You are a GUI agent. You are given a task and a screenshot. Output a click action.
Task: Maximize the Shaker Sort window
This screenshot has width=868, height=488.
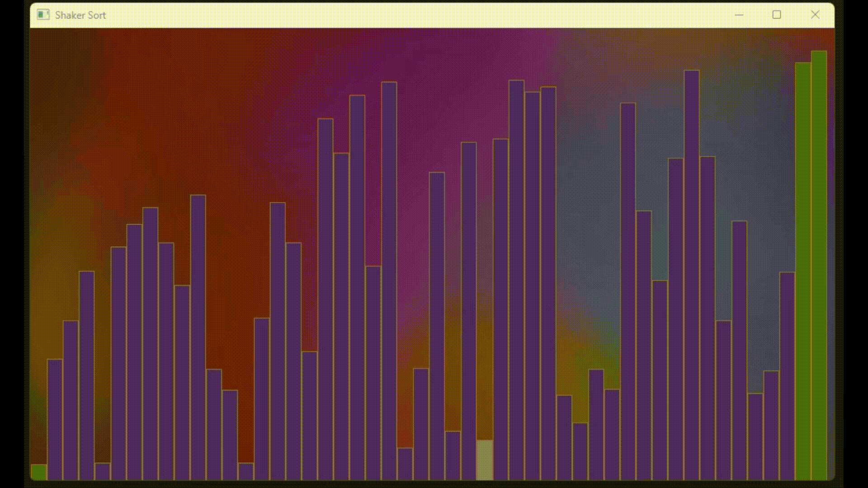(x=777, y=15)
